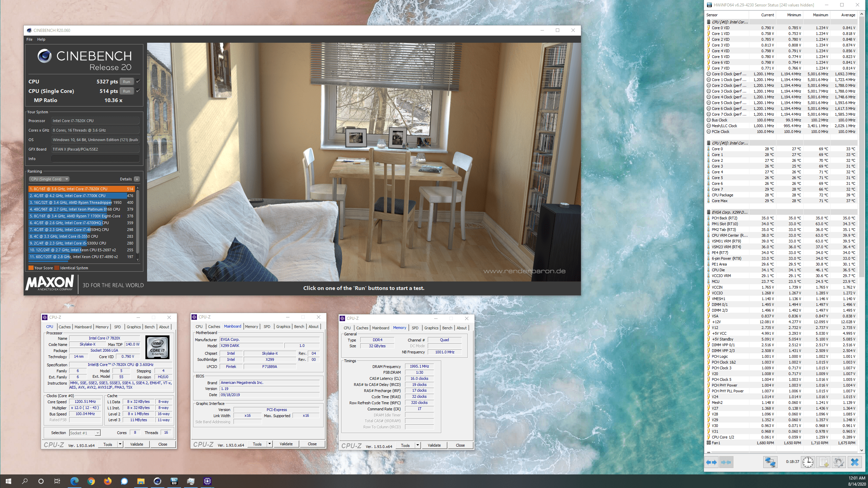Click EVGA Corp. X299 sensor group icon
The height and width of the screenshot is (488, 868).
coord(708,212)
